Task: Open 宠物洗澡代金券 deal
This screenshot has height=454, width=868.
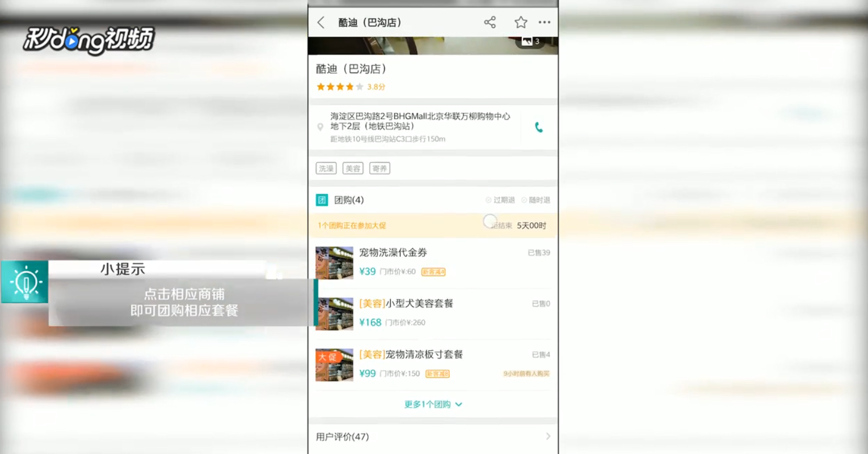Action: point(433,262)
